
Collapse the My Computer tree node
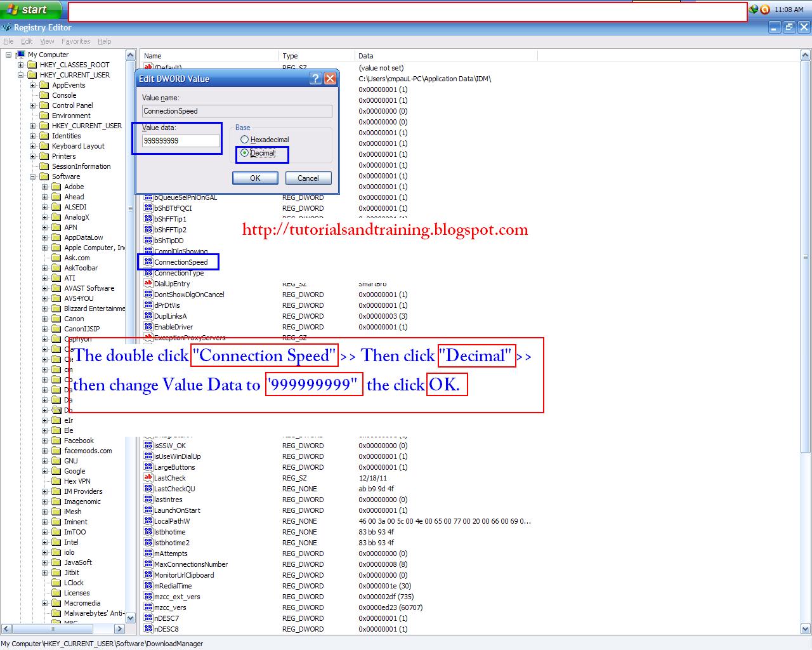(x=9, y=55)
